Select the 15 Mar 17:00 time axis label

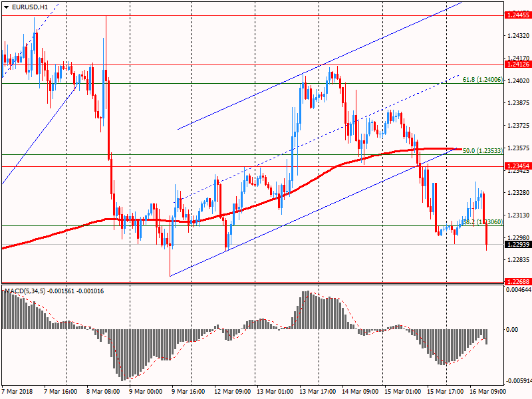tap(445, 392)
